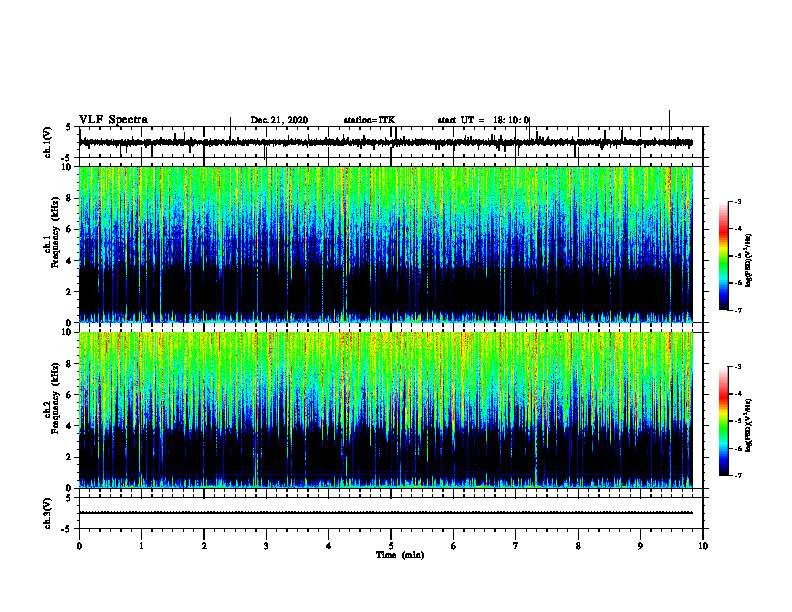
Task: Click the "Dec. 21, 2020" date text
Action: pos(279,120)
